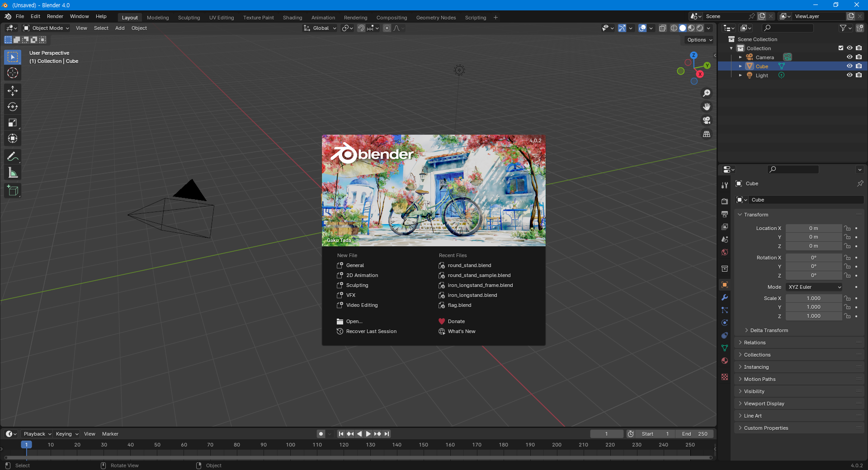This screenshot has width=868, height=470.
Task: Click the viewport pan hand icon
Action: point(707,107)
